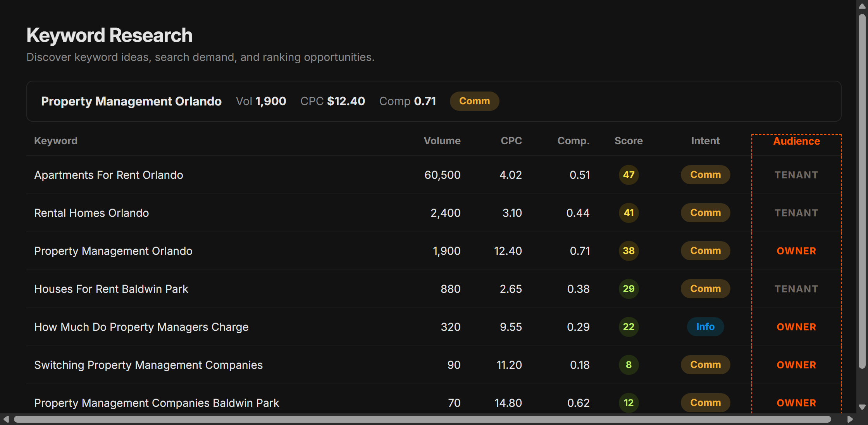This screenshot has width=868, height=425.
Task: Click competition value 0.38
Action: tap(579, 289)
